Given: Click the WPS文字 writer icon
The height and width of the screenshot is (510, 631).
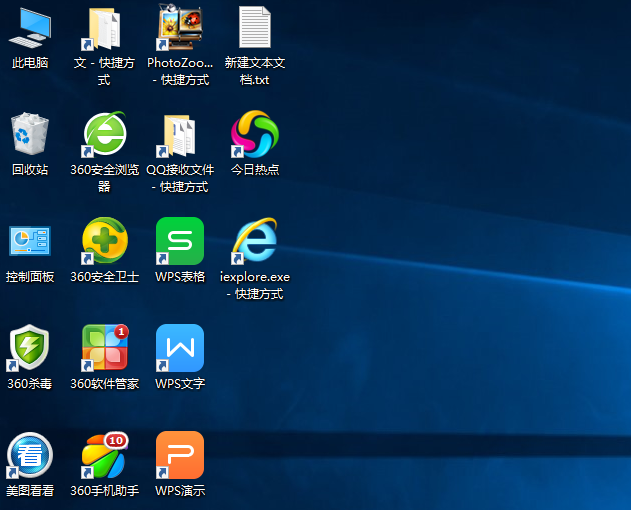Looking at the screenshot, I should point(179,348).
